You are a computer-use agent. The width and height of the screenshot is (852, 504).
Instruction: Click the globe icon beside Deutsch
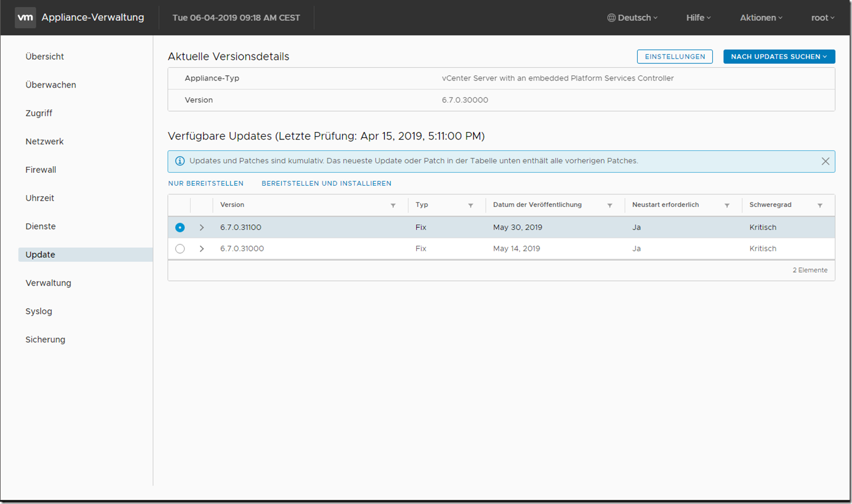612,18
